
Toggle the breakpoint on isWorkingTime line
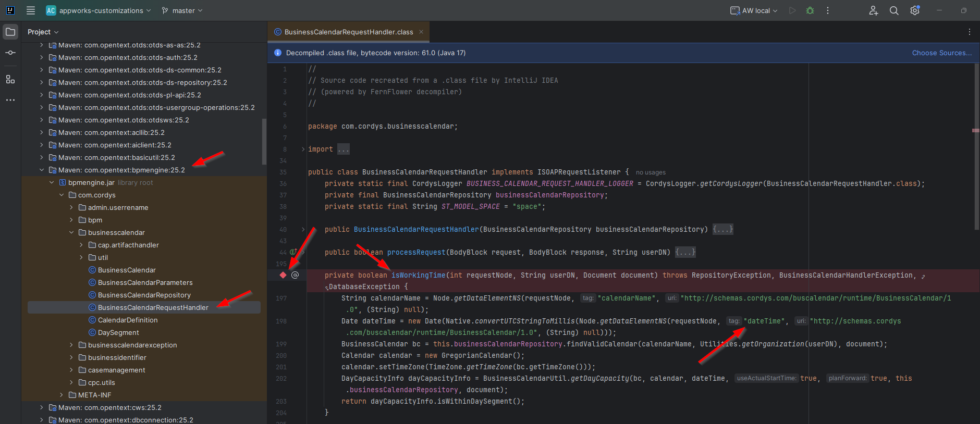pyautogui.click(x=283, y=275)
